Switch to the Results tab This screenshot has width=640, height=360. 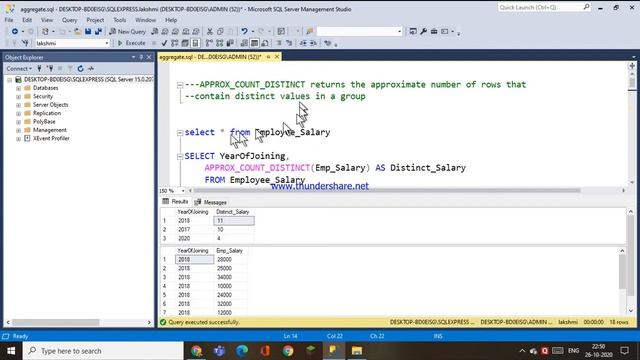tap(176, 202)
